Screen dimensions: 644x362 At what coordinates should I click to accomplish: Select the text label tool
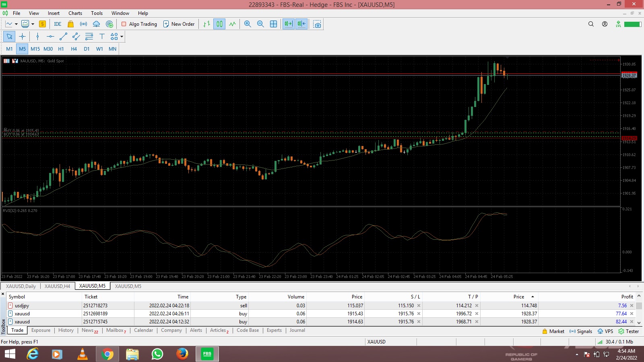click(102, 37)
